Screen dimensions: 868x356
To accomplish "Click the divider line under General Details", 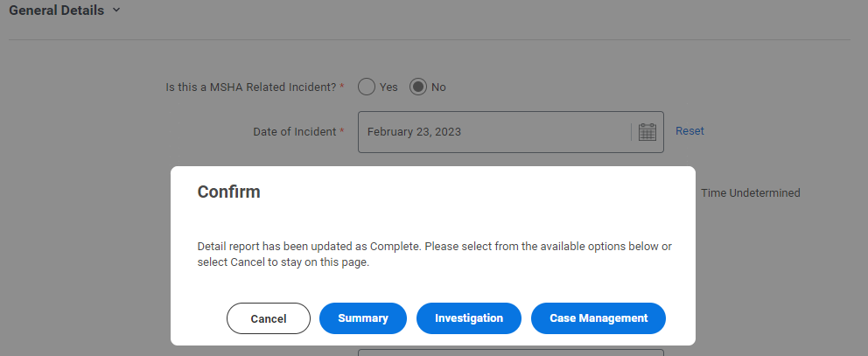I will [430, 39].
